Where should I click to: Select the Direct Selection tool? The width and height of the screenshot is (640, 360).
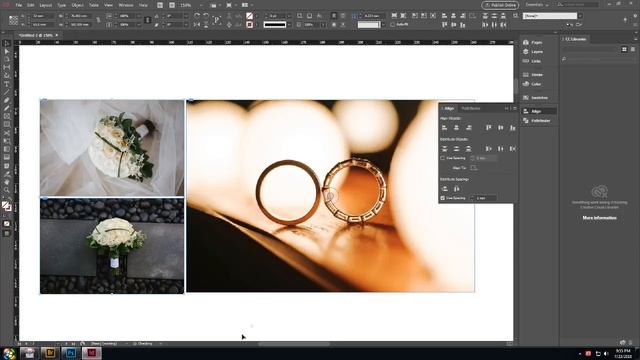click(x=7, y=51)
